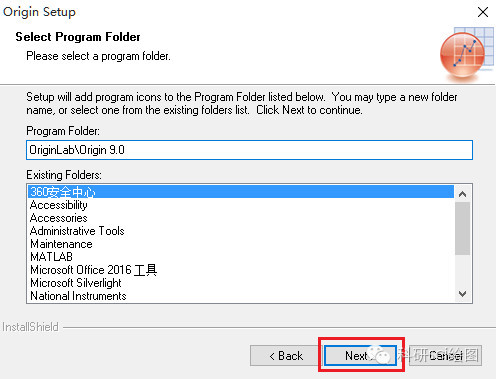The image size is (496, 379).
Task: Select the Maintenance folder
Action: tap(241, 244)
